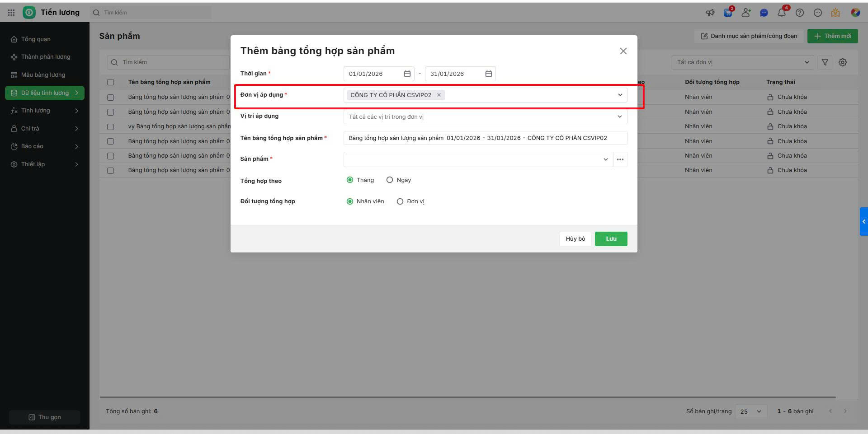The image size is (868, 434).
Task: Select the Đơn vị radio option
Action: point(400,201)
